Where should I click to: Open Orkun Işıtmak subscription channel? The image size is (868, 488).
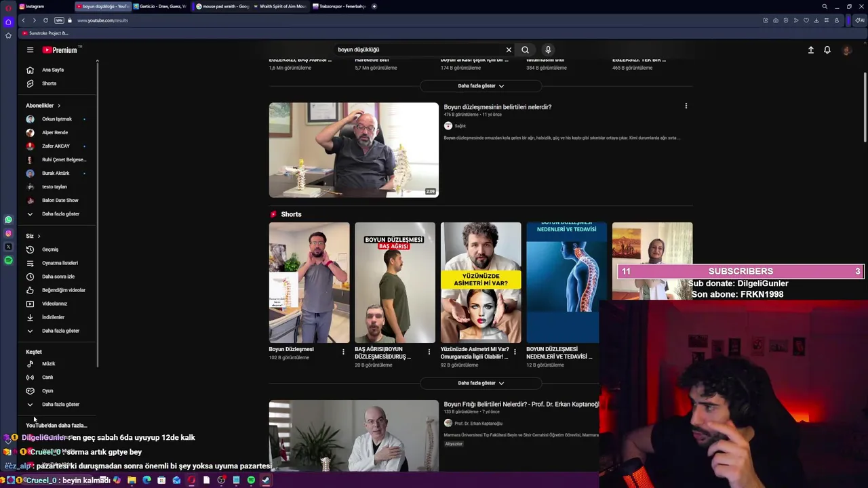coord(56,119)
